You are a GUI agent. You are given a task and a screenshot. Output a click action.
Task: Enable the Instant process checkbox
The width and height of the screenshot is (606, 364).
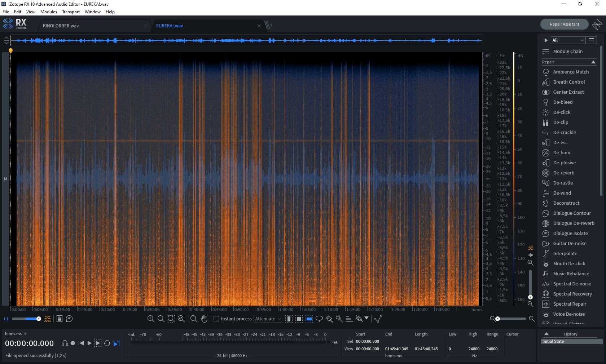tap(216, 319)
